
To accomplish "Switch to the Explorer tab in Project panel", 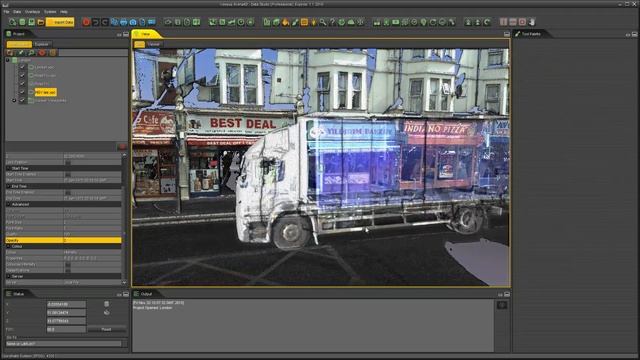I will 41,44.
